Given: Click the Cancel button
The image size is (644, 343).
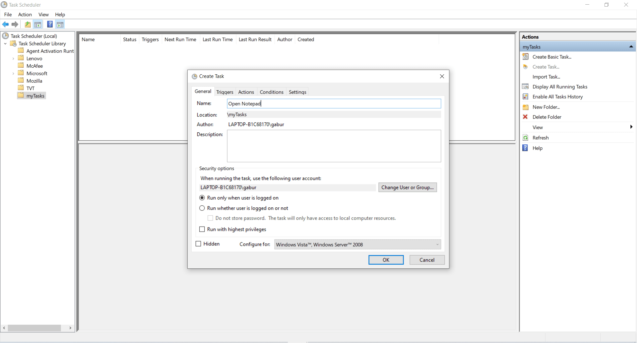Looking at the screenshot, I should [427, 260].
